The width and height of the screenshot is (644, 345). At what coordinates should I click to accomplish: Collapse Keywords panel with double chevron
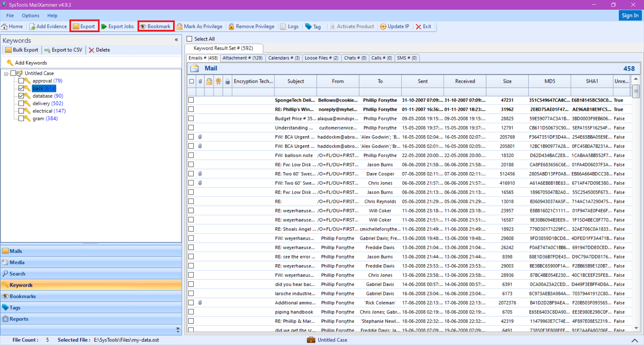[x=176, y=40]
